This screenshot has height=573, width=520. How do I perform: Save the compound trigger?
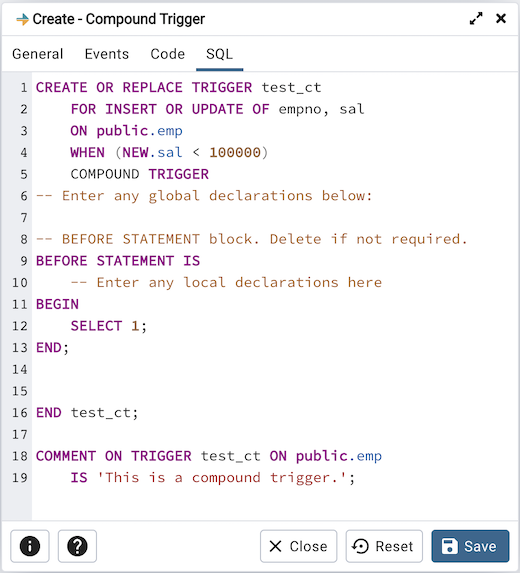tap(470, 546)
